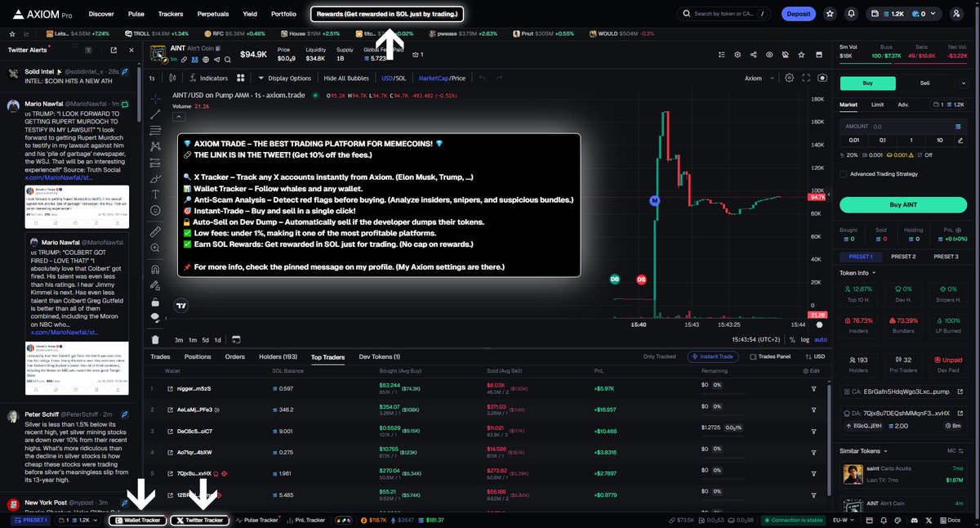Set chart range to 5d
This screenshot has height=528, width=980.
(207, 339)
